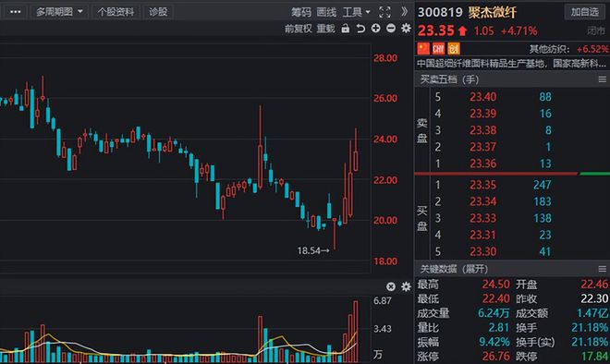Open the 诊股 tab
The height and width of the screenshot is (364, 610).
(158, 12)
